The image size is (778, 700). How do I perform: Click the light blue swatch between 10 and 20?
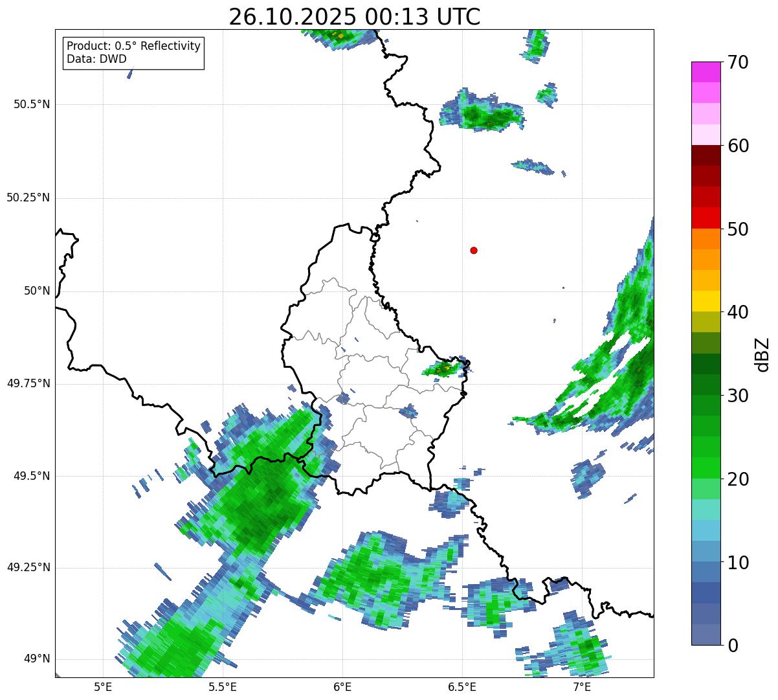(x=706, y=530)
